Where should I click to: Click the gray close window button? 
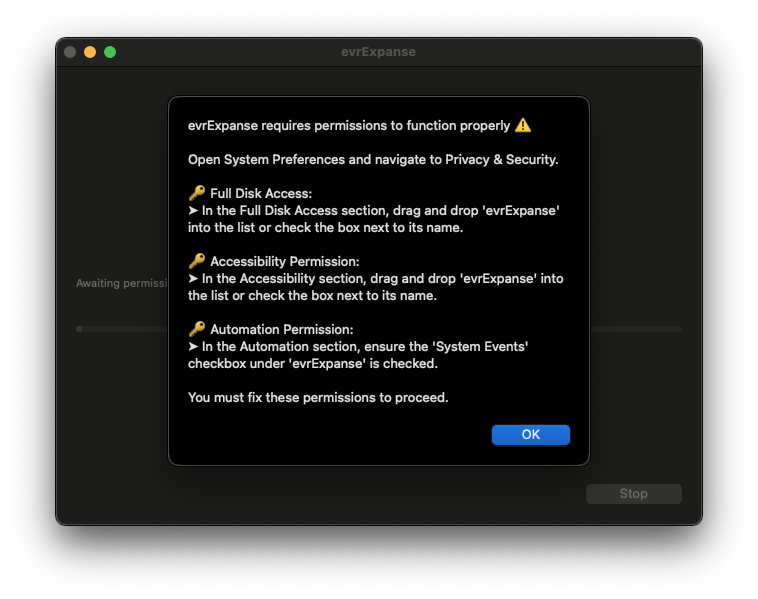click(70, 52)
